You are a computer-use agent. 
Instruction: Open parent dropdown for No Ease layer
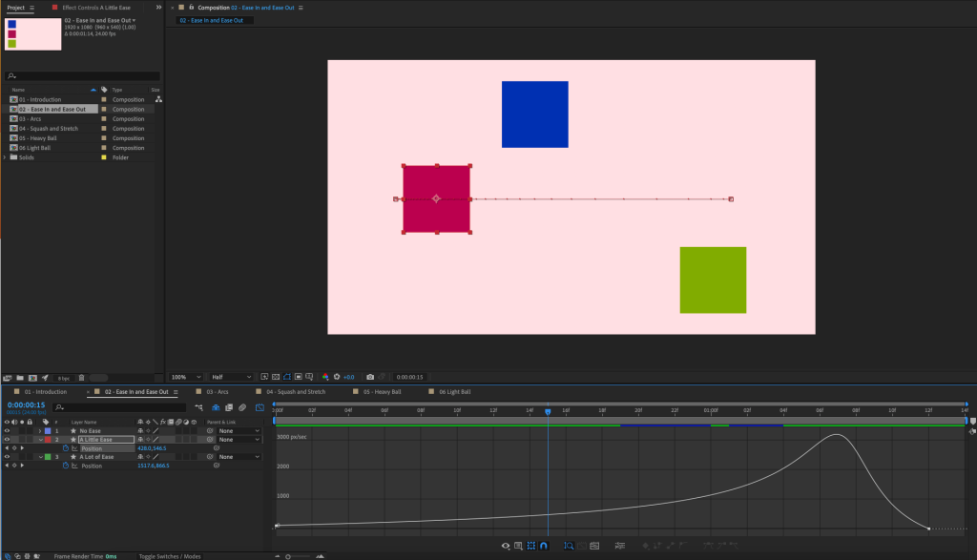click(239, 431)
